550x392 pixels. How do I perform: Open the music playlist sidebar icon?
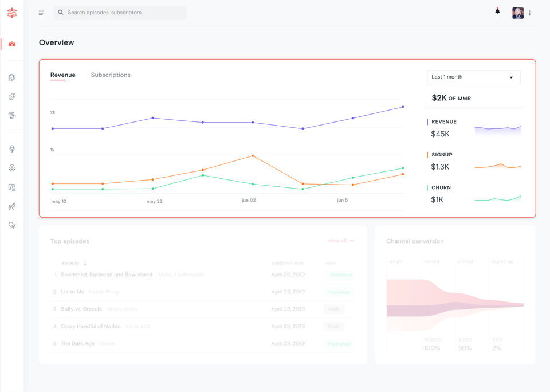(12, 187)
